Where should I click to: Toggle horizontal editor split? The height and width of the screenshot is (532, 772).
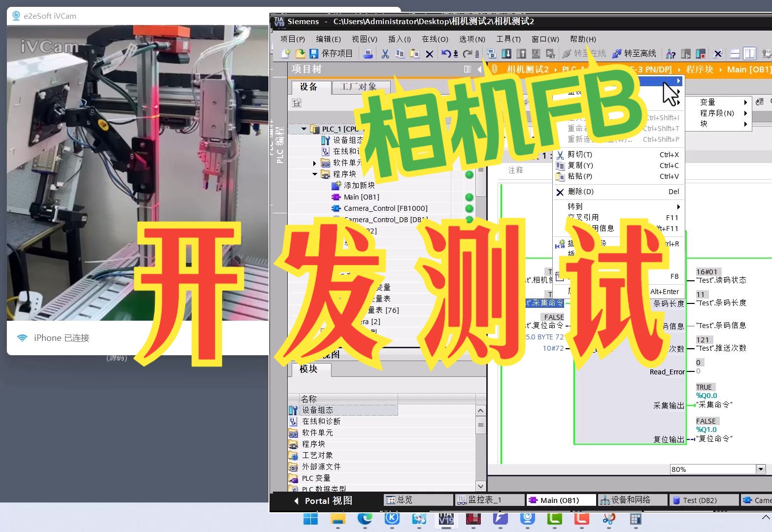click(735, 54)
